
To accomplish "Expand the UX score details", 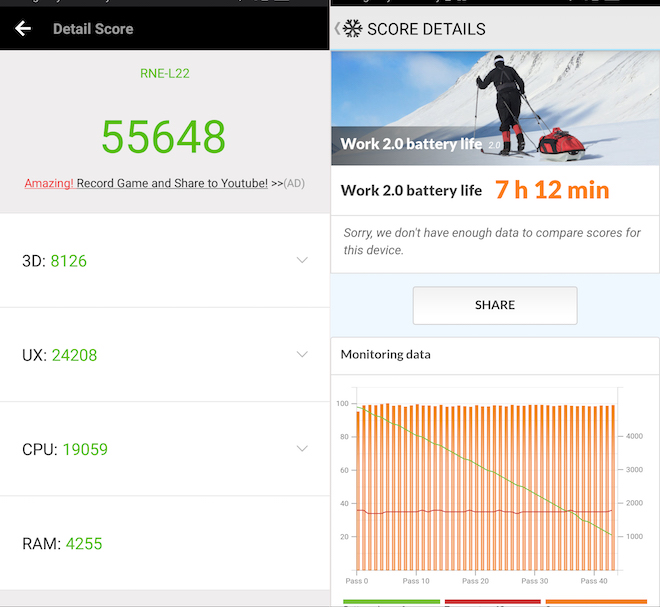I will click(x=302, y=355).
